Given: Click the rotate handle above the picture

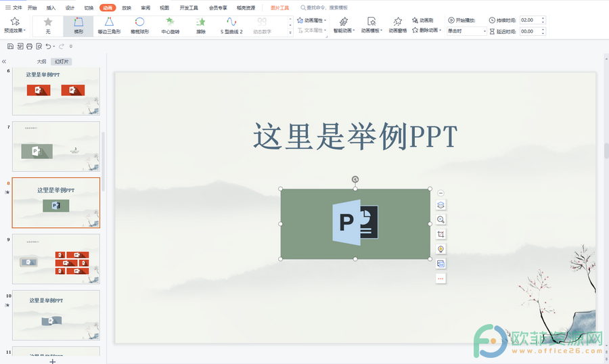Looking at the screenshot, I should pos(355,179).
